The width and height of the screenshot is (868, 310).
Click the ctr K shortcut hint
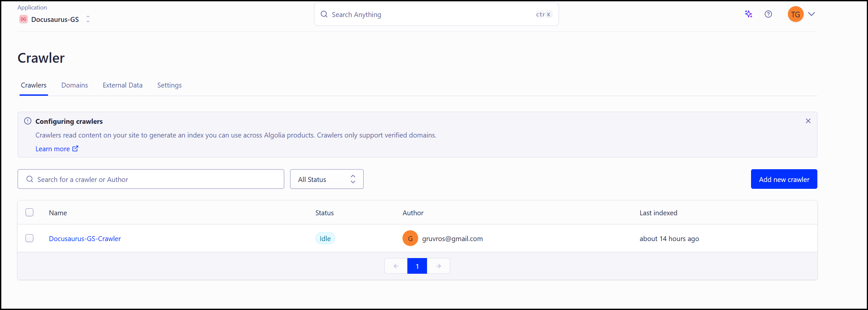pyautogui.click(x=543, y=14)
